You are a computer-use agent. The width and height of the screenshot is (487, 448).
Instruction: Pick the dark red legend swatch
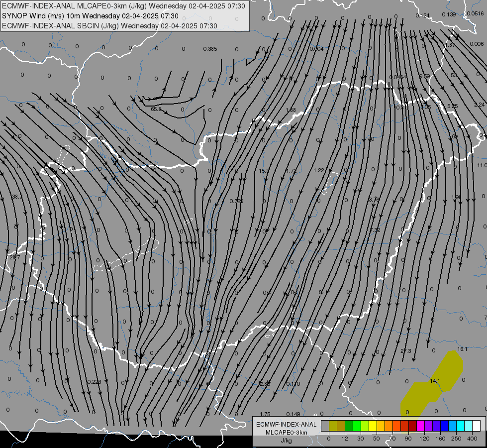tap(413, 426)
